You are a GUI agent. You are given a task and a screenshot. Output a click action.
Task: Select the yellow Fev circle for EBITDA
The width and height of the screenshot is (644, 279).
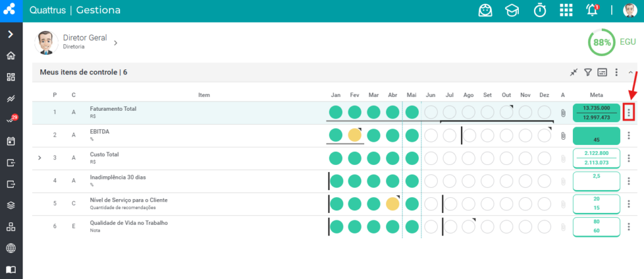pyautogui.click(x=355, y=135)
